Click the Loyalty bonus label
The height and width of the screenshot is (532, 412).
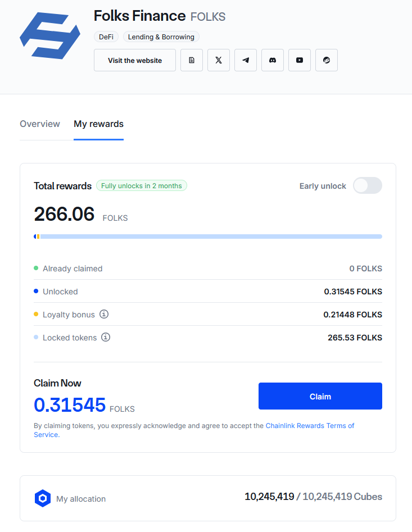tap(69, 315)
